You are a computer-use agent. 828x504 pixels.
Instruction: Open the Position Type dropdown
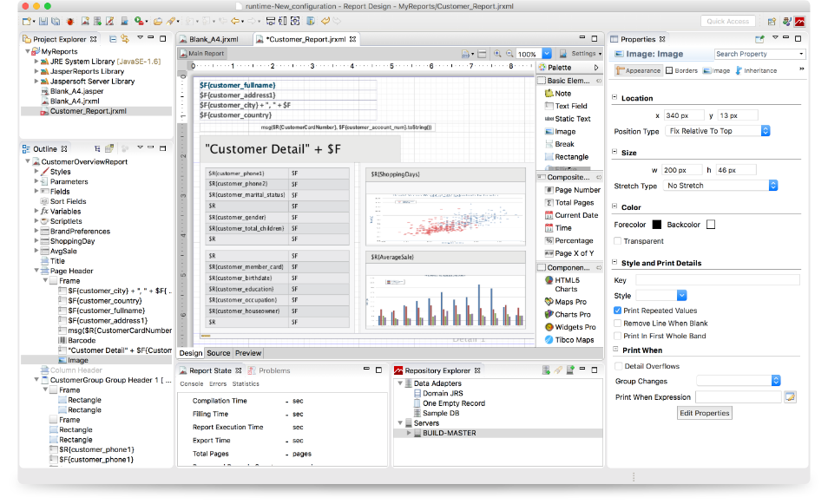(x=717, y=131)
